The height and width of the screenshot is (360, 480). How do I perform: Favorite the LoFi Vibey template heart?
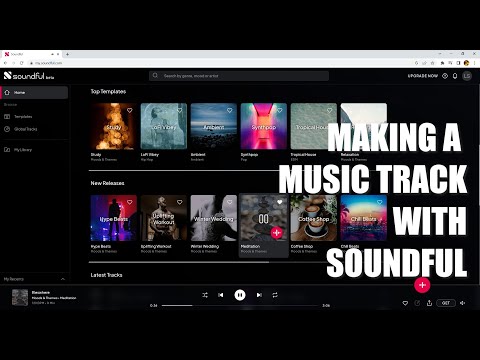[180, 110]
